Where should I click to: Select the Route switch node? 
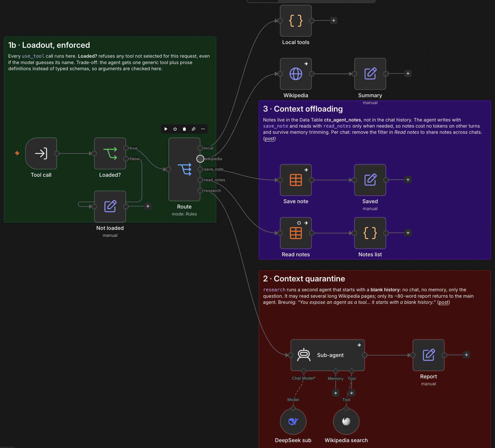[x=184, y=169]
